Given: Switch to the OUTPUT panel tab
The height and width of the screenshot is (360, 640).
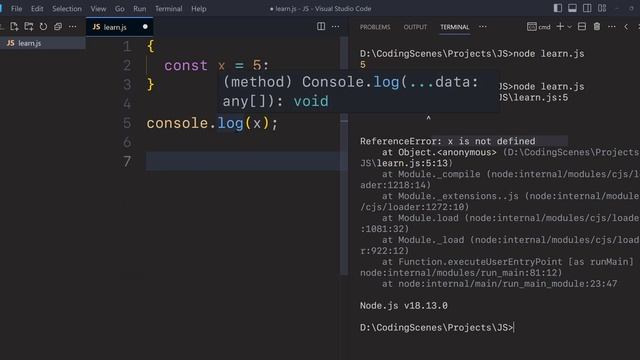Looking at the screenshot, I should (x=415, y=27).
